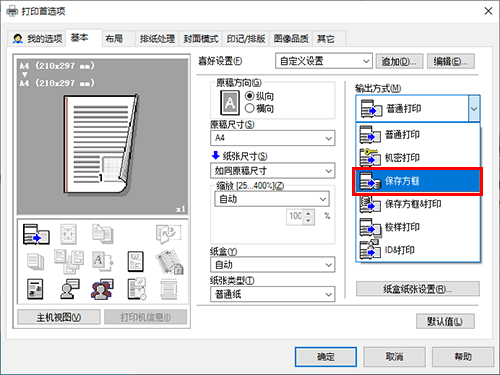The width and height of the screenshot is (500, 375).
Task: Switch to the 布局 tab
Action: coord(118,39)
